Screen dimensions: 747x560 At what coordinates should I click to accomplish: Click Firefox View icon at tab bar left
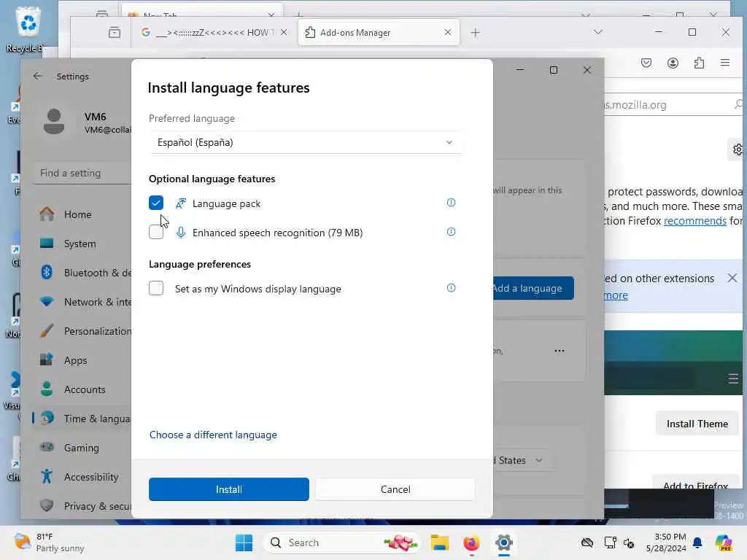click(x=115, y=32)
